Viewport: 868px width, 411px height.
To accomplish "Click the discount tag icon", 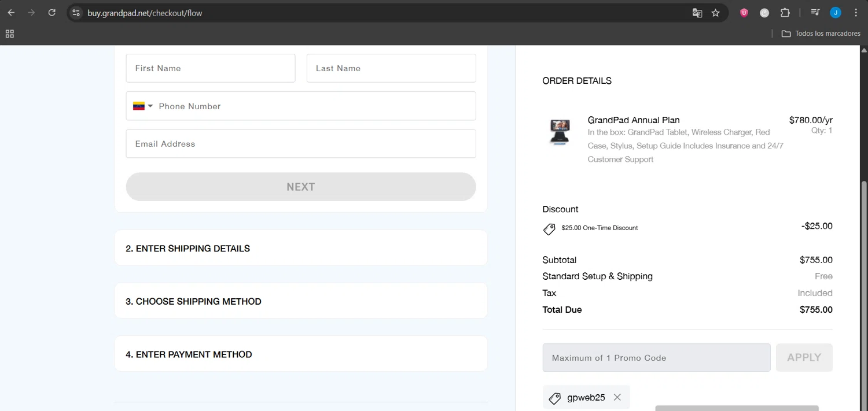I will [549, 229].
